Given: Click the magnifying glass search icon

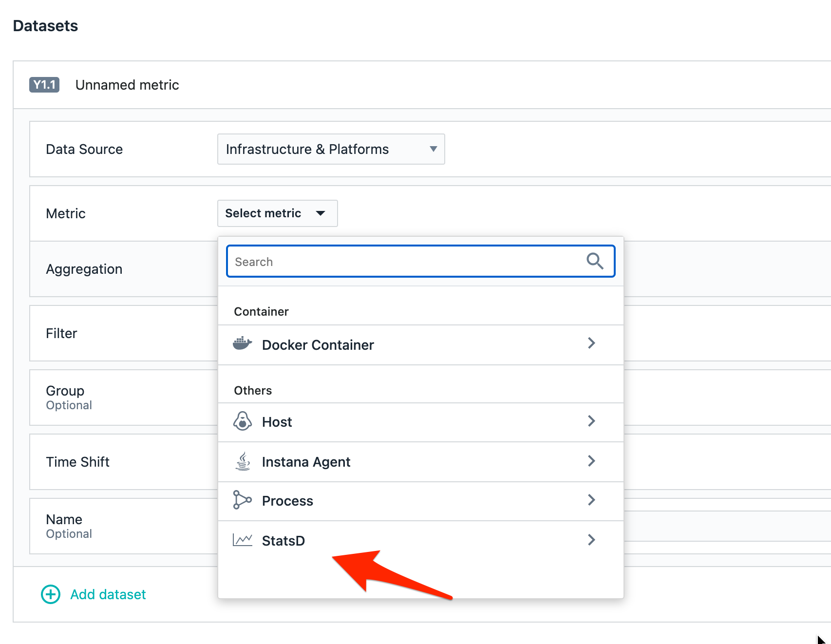Looking at the screenshot, I should coord(595,261).
